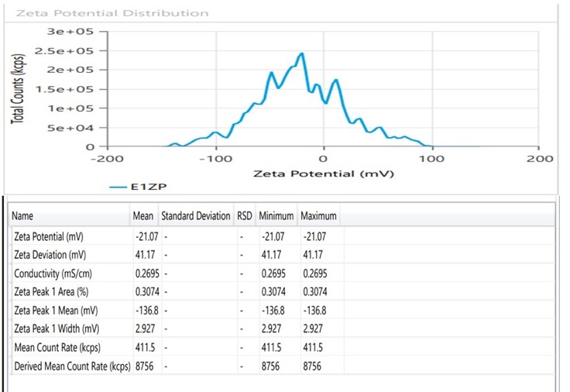Click the Total Counts (kcps) y-axis label
The height and width of the screenshot is (392, 570).
point(17,88)
